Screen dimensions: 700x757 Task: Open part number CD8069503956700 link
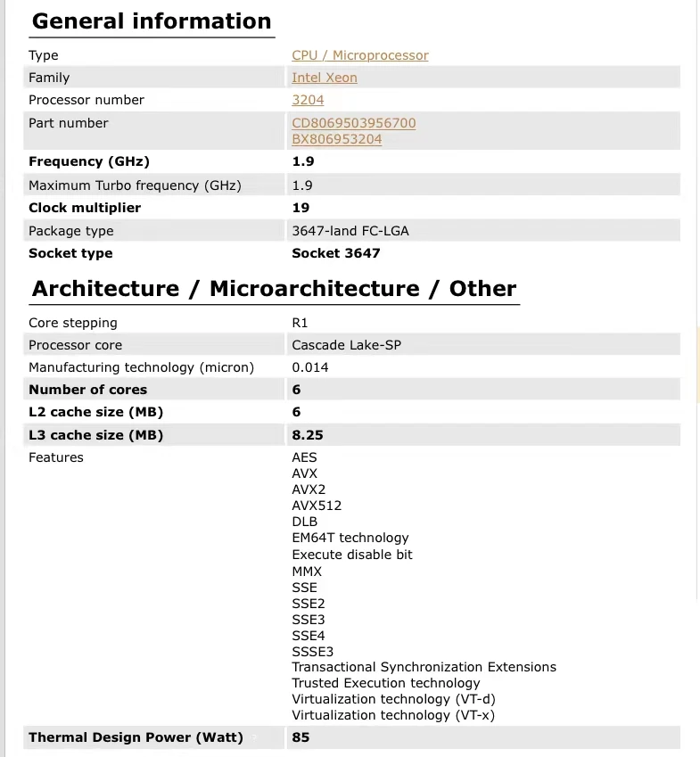tap(353, 123)
